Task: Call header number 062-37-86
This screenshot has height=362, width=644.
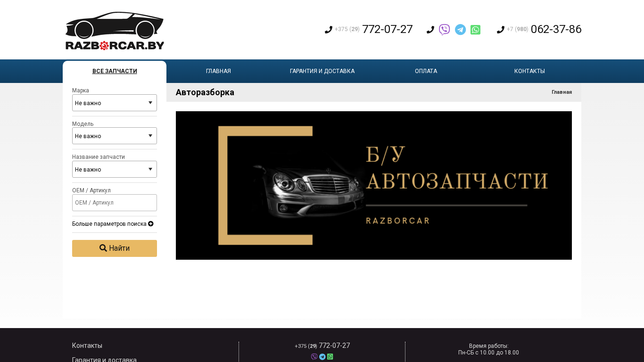Action: point(556,29)
